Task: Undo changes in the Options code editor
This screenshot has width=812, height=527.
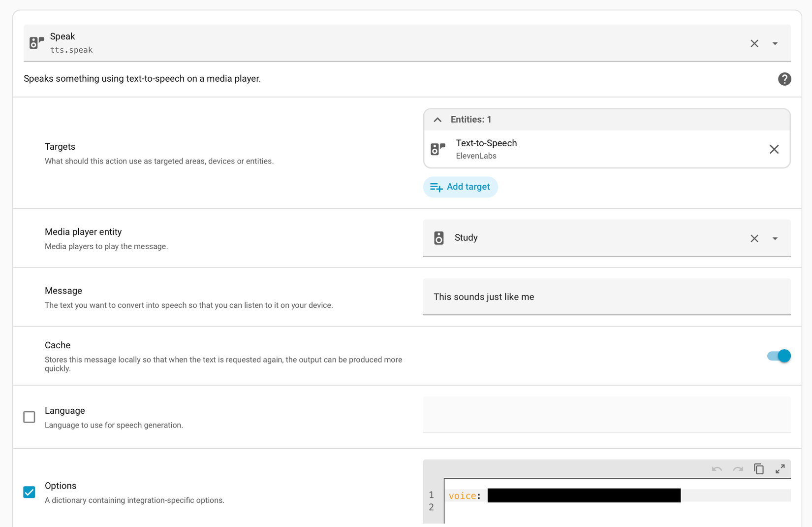Action: (x=717, y=469)
